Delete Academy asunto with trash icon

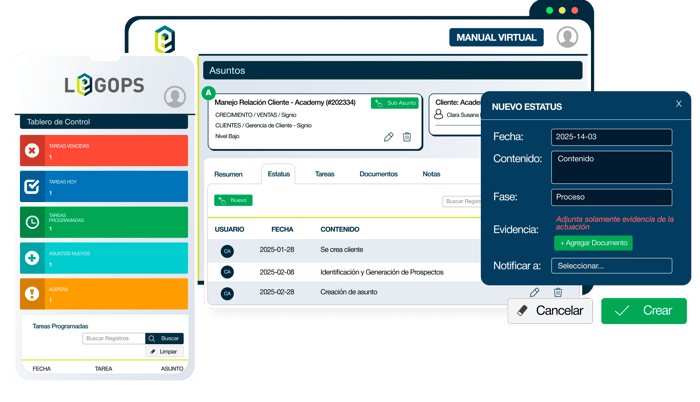(407, 137)
